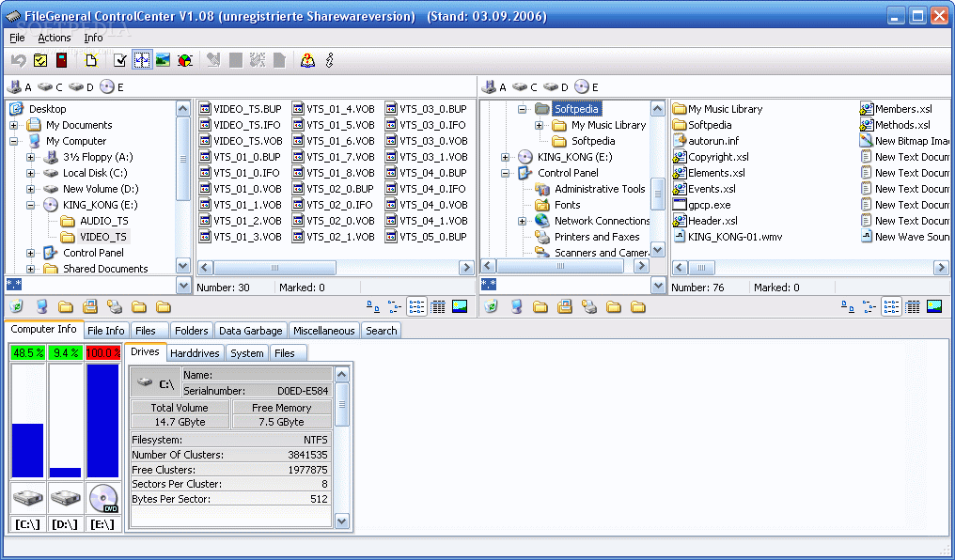Click the checkmark document toolbar icon

click(120, 60)
